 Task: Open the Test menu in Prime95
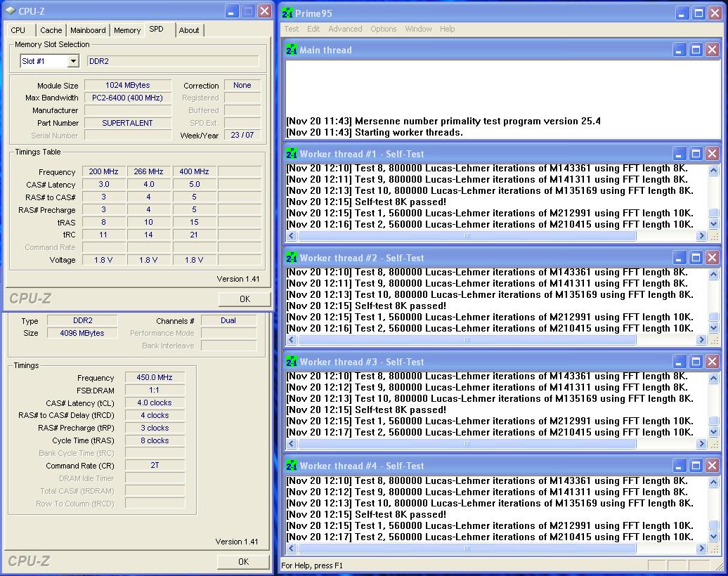pyautogui.click(x=292, y=29)
